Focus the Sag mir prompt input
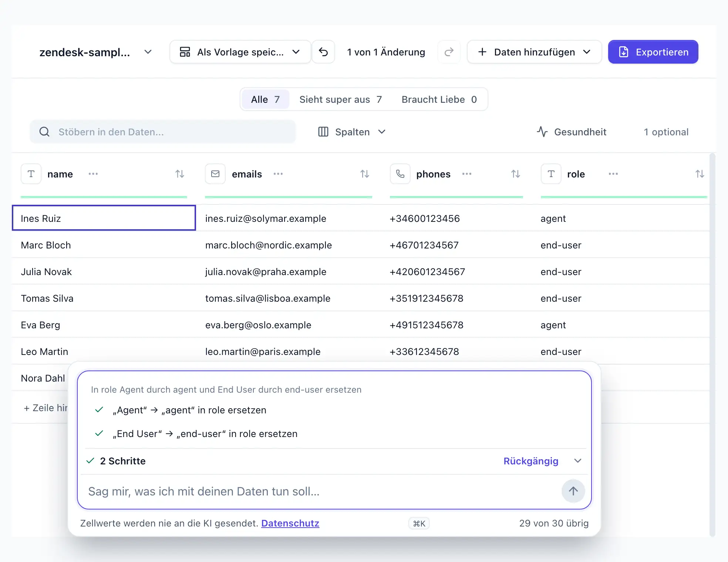 pos(322,491)
